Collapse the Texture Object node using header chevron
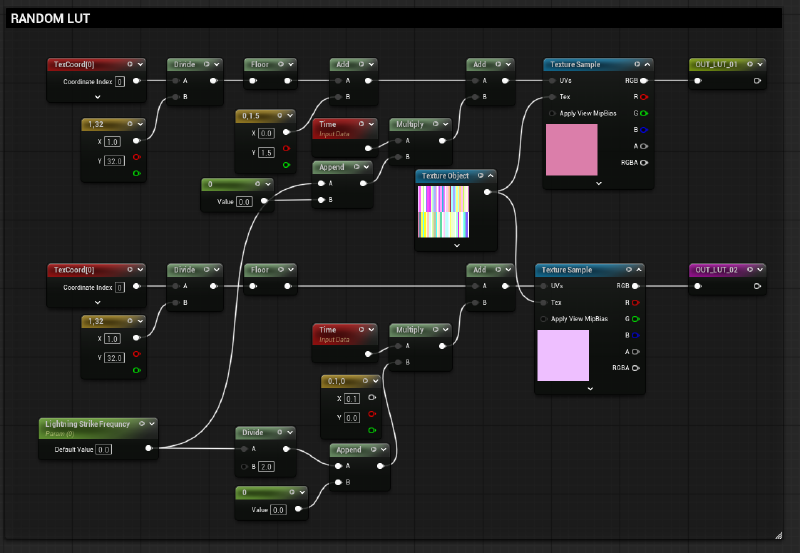Viewport: 800px width, 553px height. point(489,176)
